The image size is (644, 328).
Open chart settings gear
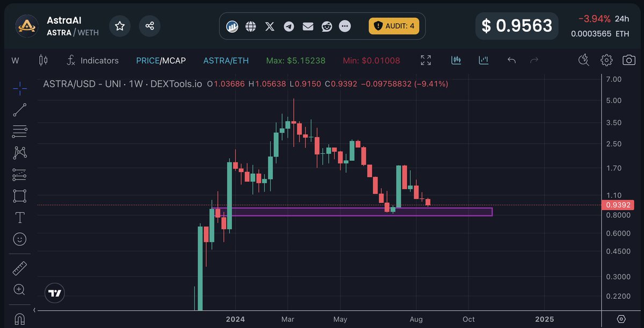tap(606, 60)
